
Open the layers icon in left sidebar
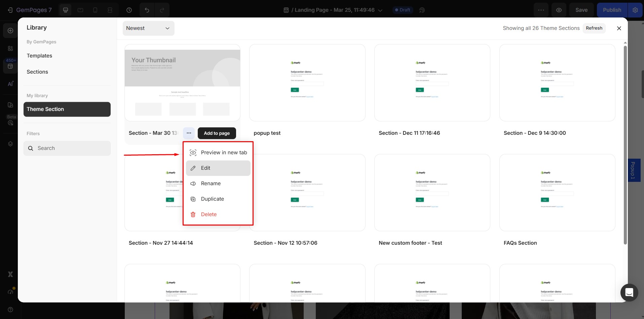click(10, 144)
